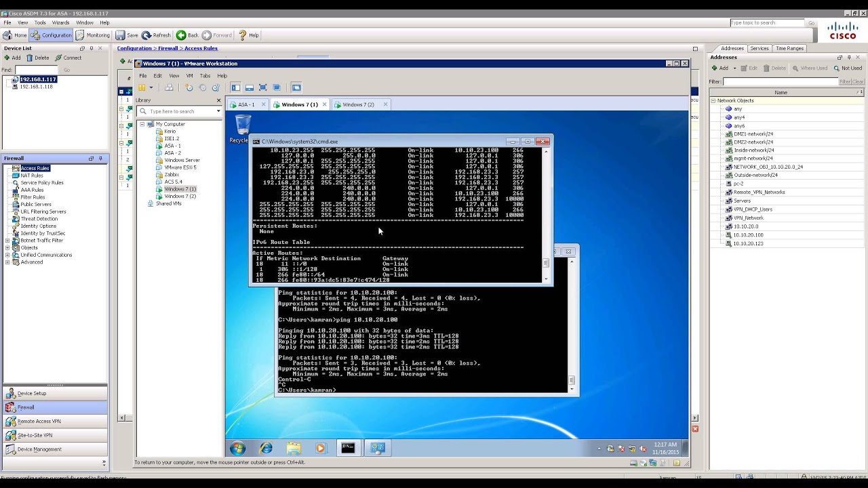Connect to device from Device List
The image size is (868, 488).
tap(68, 58)
